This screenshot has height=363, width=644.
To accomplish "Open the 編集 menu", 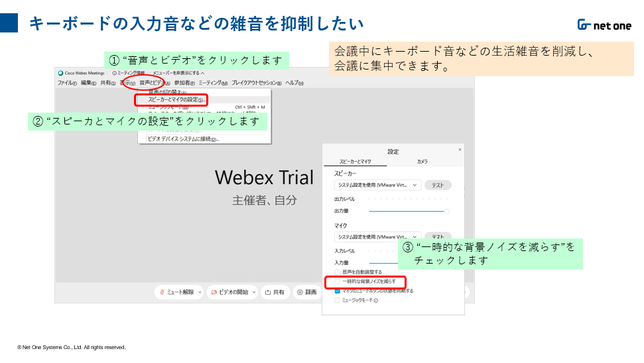I will (88, 83).
